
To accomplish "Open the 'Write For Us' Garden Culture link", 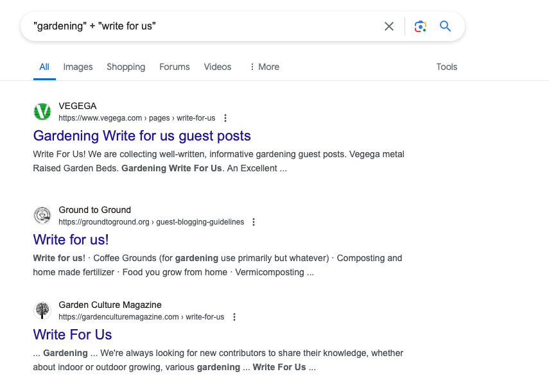I will pyautogui.click(x=73, y=335).
